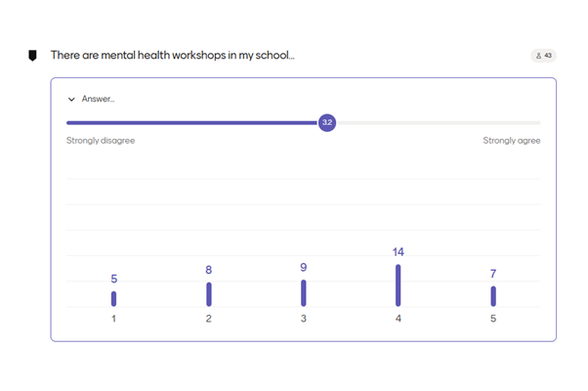
Task: Click the bar for rating 3
Action: (303, 293)
